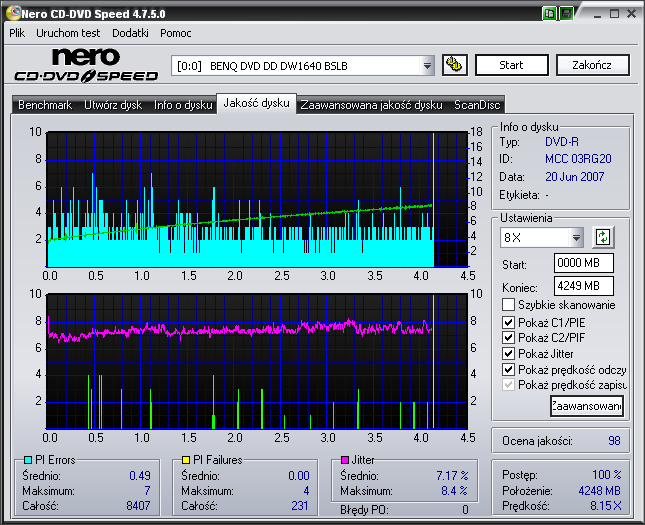The height and width of the screenshot is (525, 645).
Task: Toggle Pokaż C2/PIF checkbox
Action: coord(508,338)
